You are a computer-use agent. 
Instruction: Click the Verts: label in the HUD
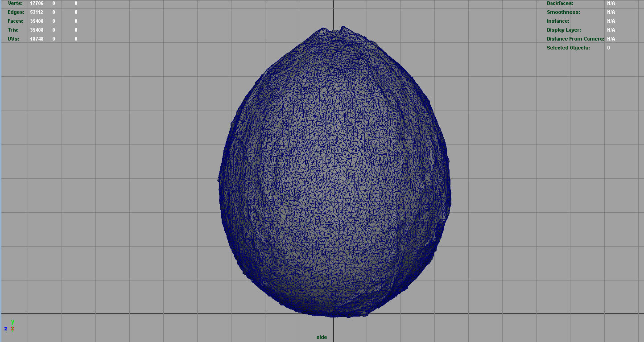point(15,3)
